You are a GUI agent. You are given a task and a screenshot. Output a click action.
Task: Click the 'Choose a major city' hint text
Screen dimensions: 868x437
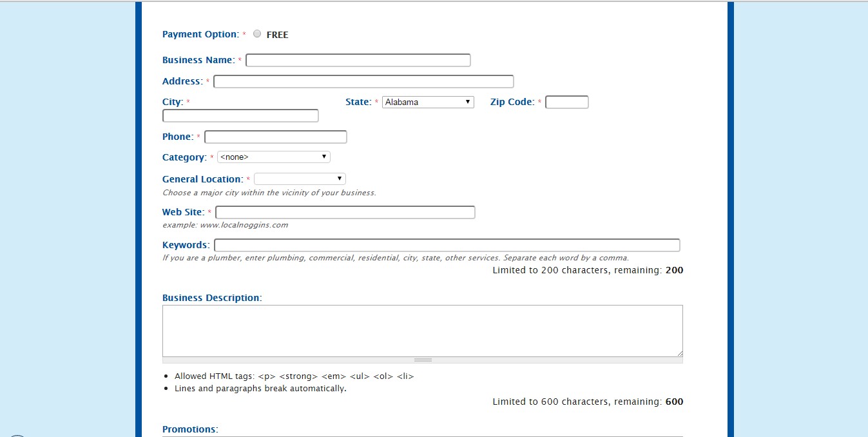coord(269,193)
